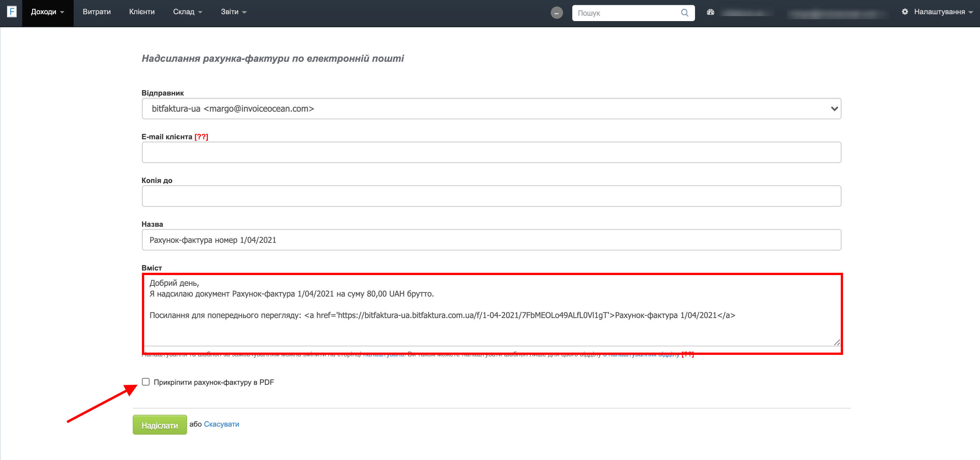Click the settings gear icon

905,12
